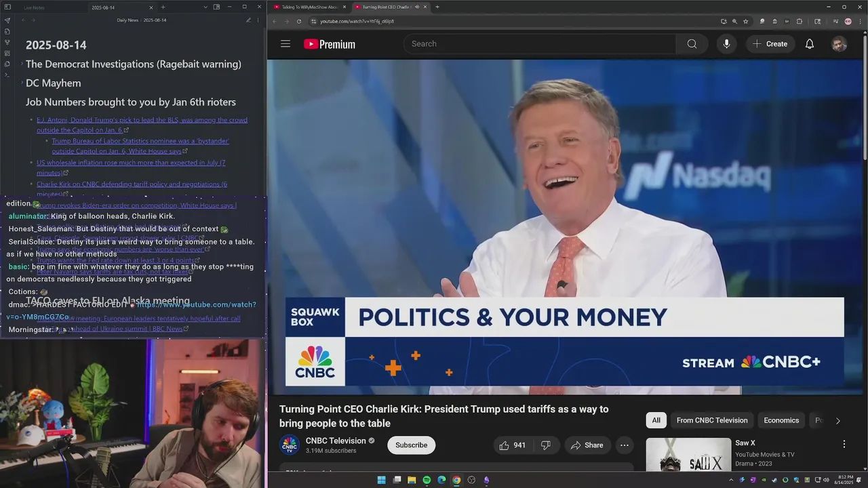868x488 pixels.
Task: Open Spotify from the taskbar
Action: pyautogui.click(x=427, y=480)
